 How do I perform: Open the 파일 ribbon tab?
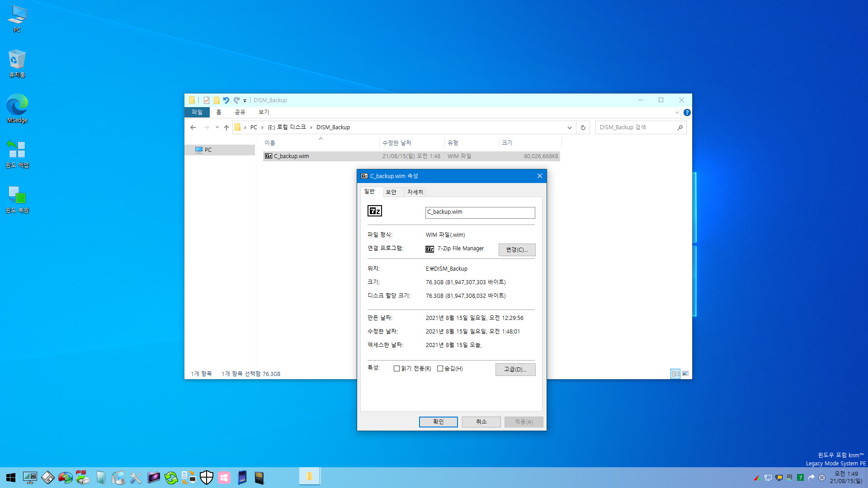[197, 112]
